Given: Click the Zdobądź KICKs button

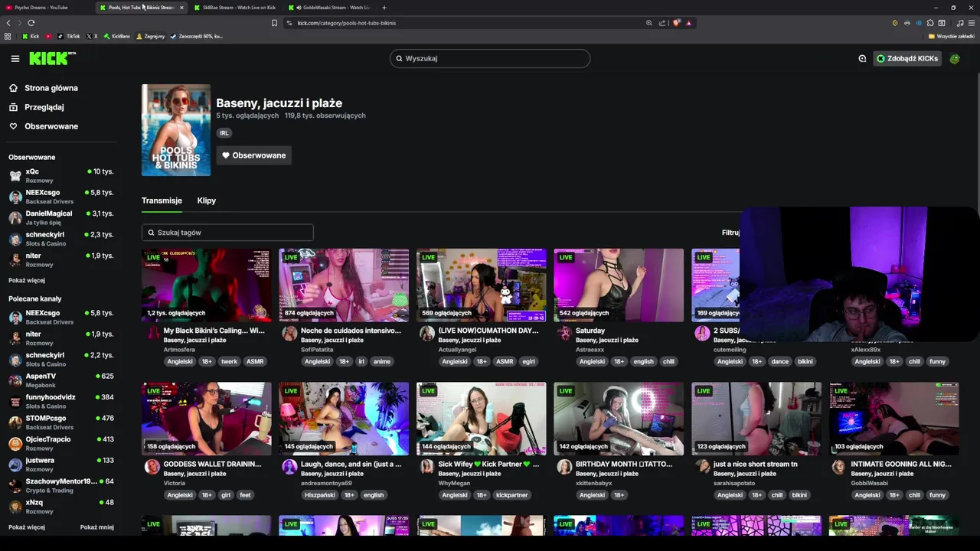Looking at the screenshot, I should pyautogui.click(x=907, y=58).
